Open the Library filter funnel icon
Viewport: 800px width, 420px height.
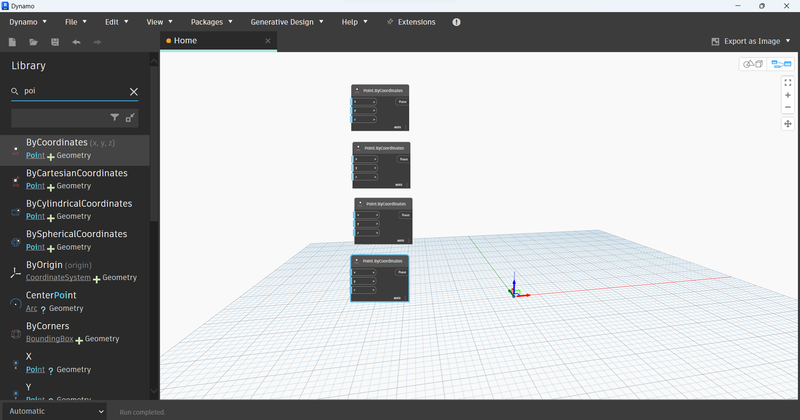(x=115, y=117)
